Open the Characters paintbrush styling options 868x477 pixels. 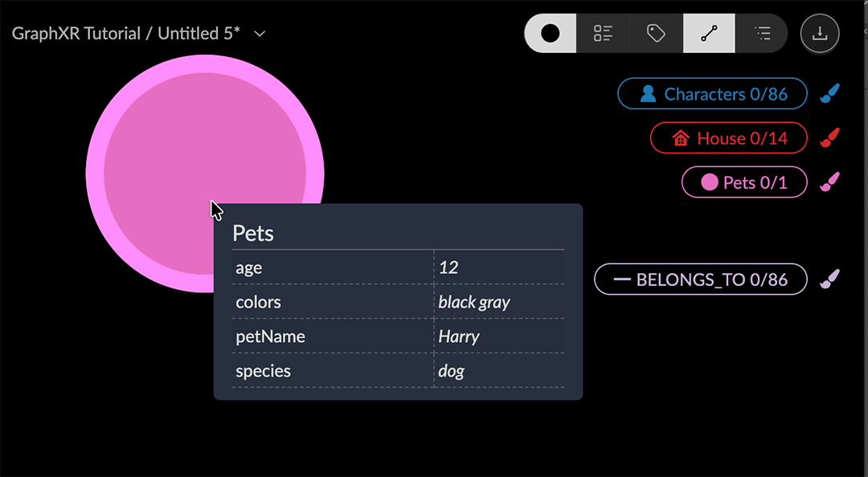point(829,93)
